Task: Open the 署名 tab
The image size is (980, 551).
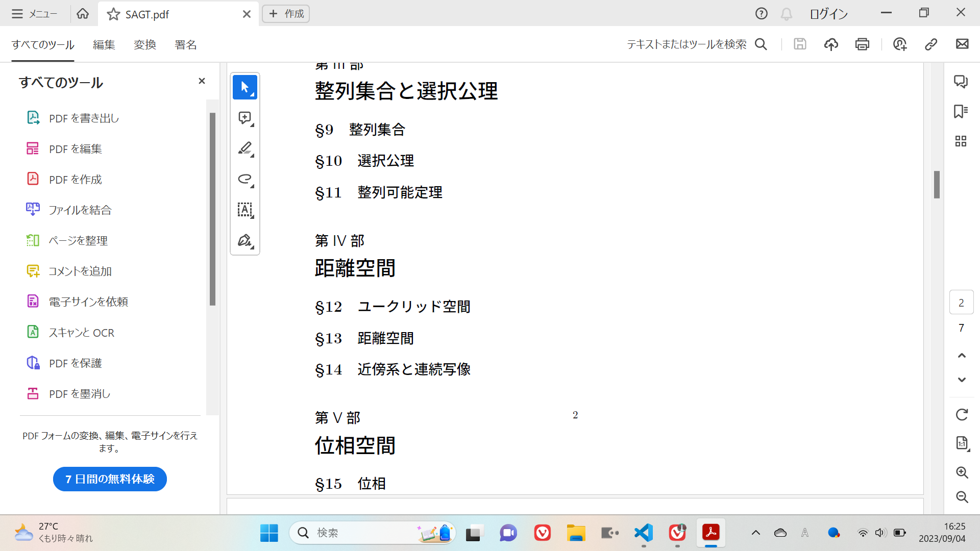Action: pos(186,45)
